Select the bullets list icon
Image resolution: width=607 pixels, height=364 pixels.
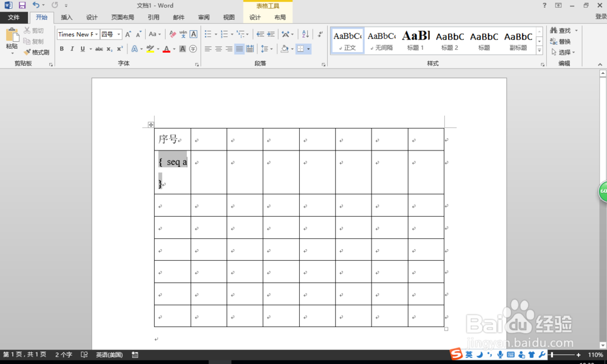[208, 34]
